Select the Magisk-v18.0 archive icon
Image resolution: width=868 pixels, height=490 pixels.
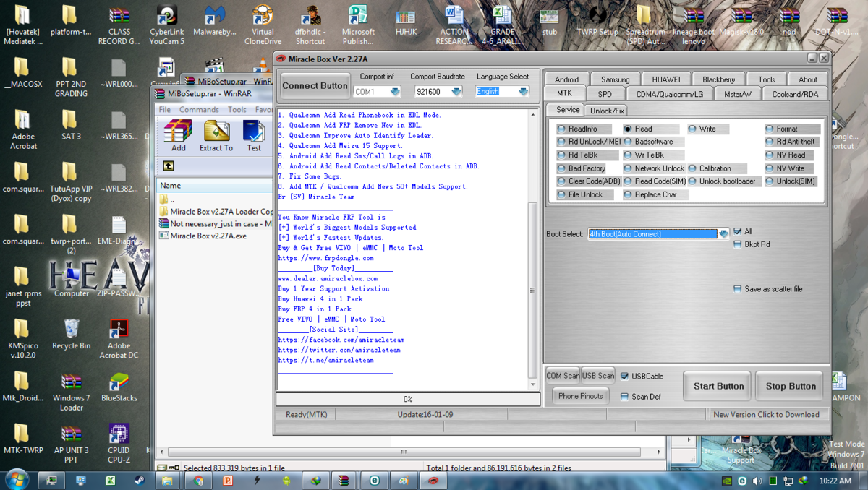(x=740, y=20)
